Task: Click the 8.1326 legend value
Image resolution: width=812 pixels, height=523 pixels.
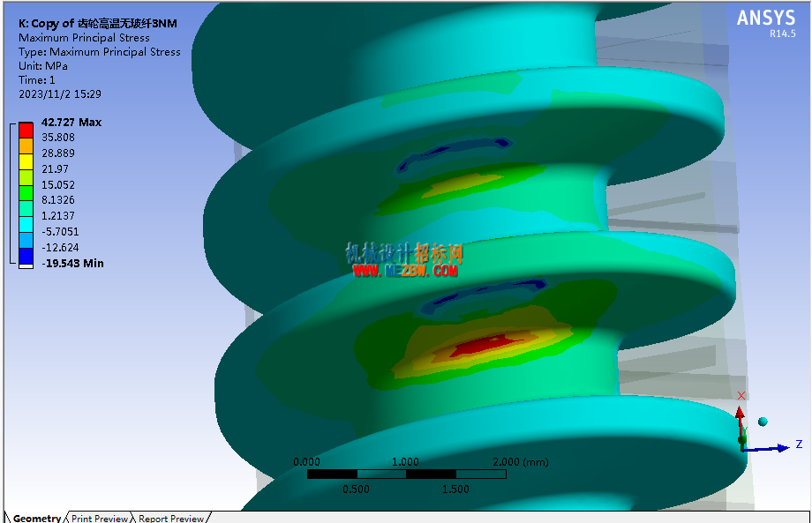Action: coord(58,199)
